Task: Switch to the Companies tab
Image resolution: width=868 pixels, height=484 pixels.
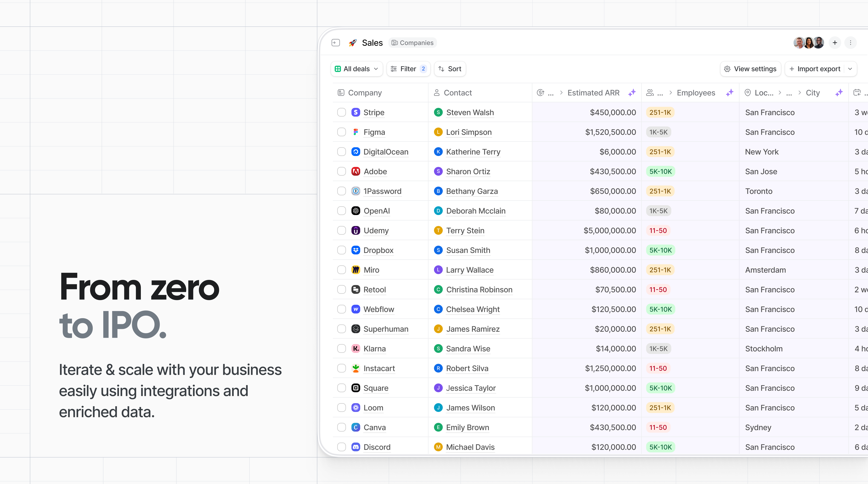Action: click(413, 42)
